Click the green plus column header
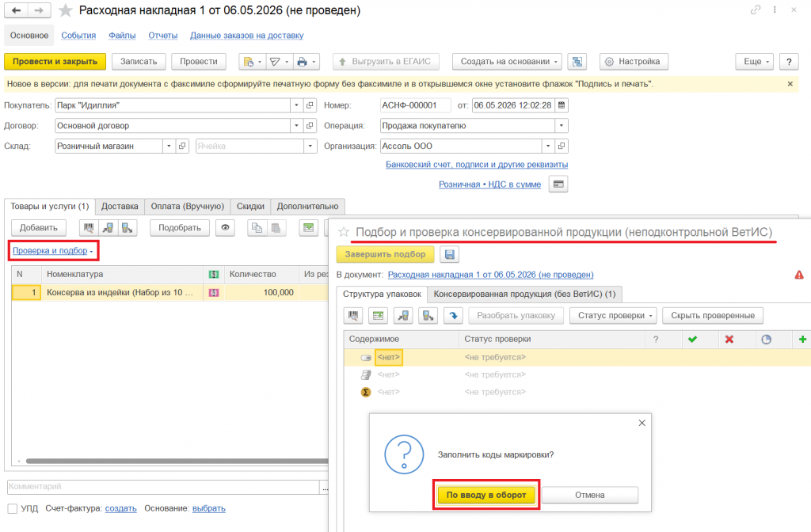This screenshot has width=811, height=532. (802, 339)
